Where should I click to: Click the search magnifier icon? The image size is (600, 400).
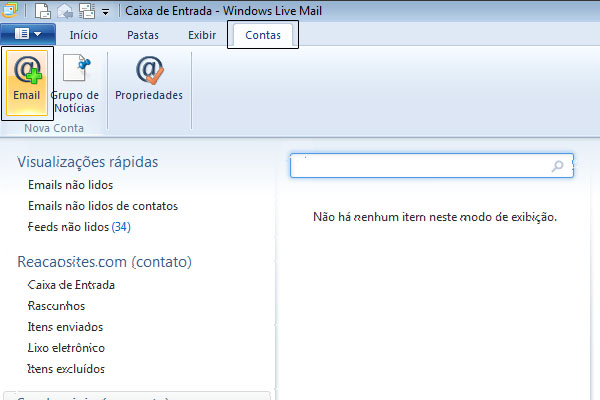(558, 167)
